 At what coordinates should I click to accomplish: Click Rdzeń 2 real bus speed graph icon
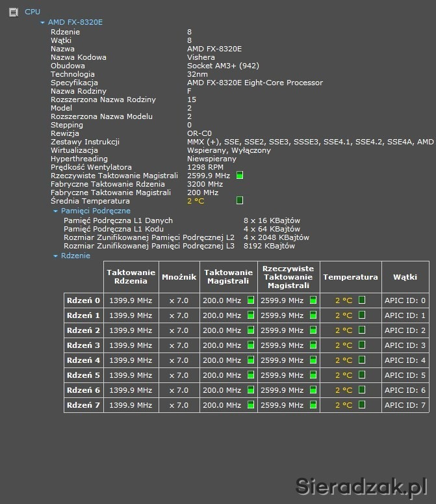313,330
